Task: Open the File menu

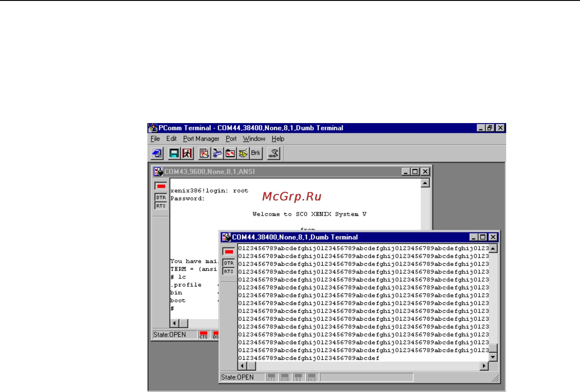Action: pos(155,139)
